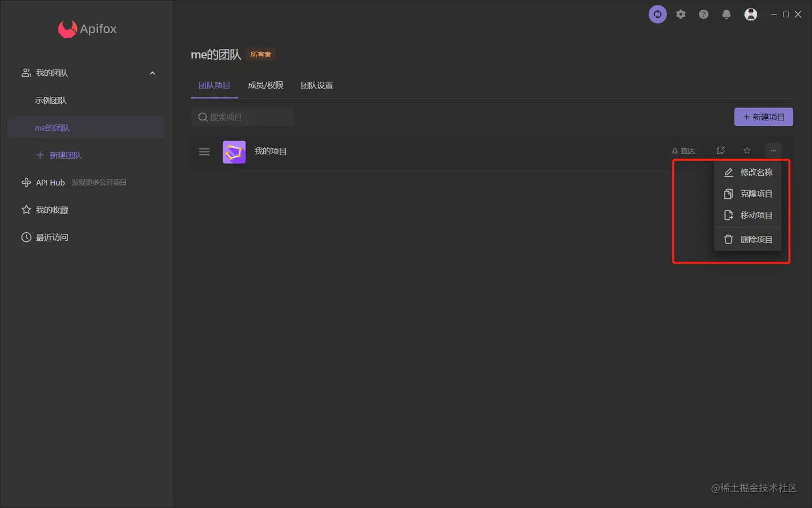
Task: Open the settings gear icon
Action: 680,14
